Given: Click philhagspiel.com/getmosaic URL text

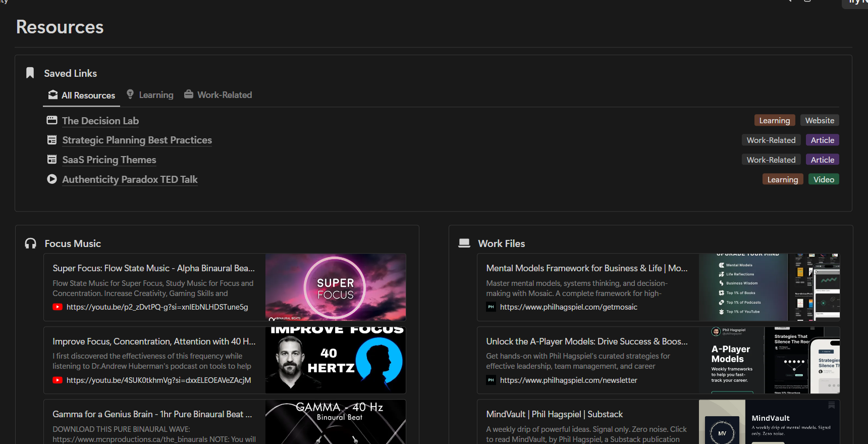Looking at the screenshot, I should click(x=568, y=307).
